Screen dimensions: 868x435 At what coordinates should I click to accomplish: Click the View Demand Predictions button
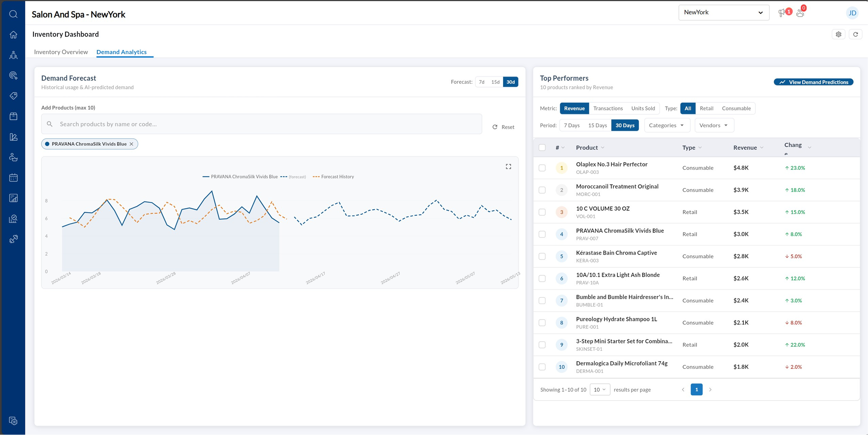(x=813, y=82)
